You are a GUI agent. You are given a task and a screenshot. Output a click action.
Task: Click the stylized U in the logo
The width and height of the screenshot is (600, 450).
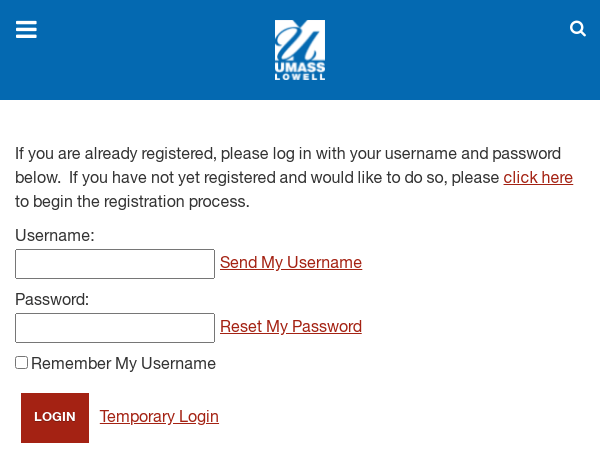pyautogui.click(x=298, y=40)
